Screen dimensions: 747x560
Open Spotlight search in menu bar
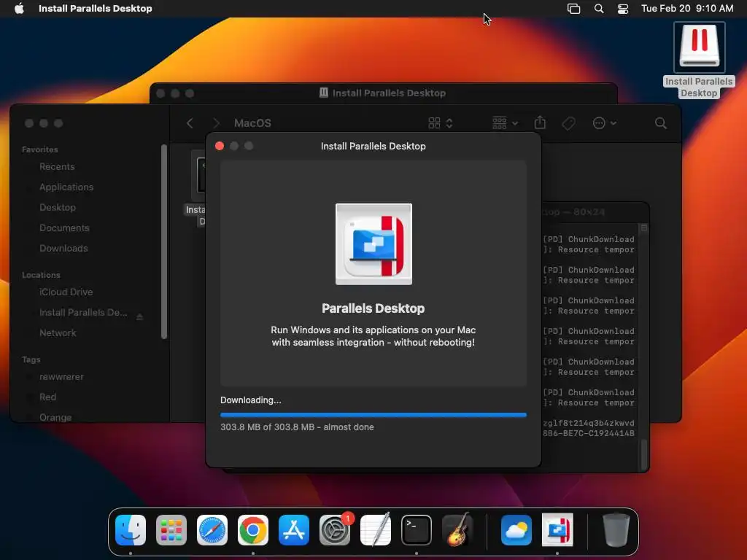(x=599, y=8)
